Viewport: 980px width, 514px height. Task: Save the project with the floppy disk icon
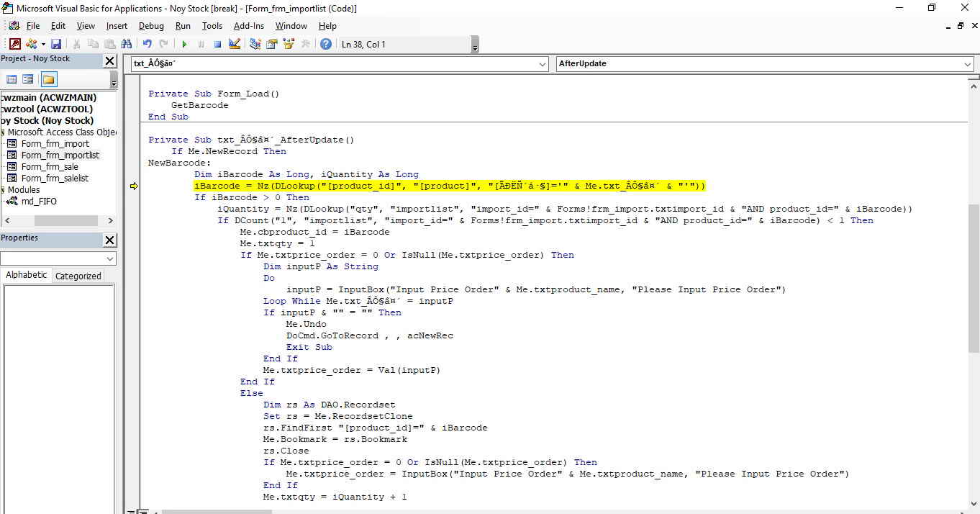[55, 44]
